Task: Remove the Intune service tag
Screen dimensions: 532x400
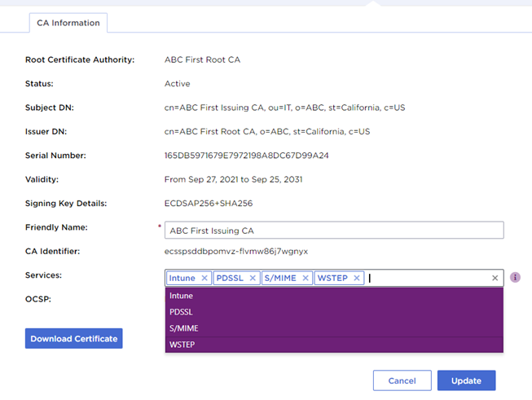Action: pos(204,279)
